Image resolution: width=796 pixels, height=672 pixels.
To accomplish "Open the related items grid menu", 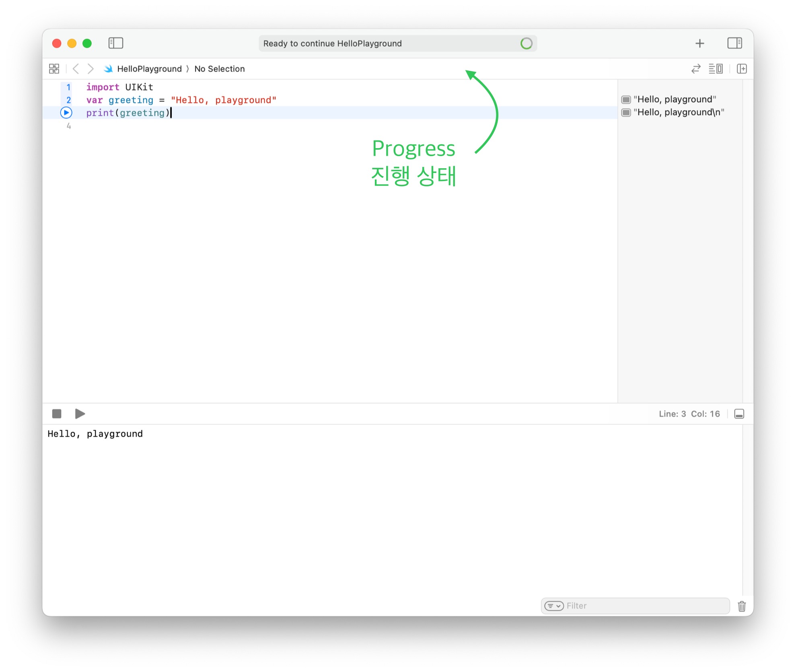I will [54, 69].
